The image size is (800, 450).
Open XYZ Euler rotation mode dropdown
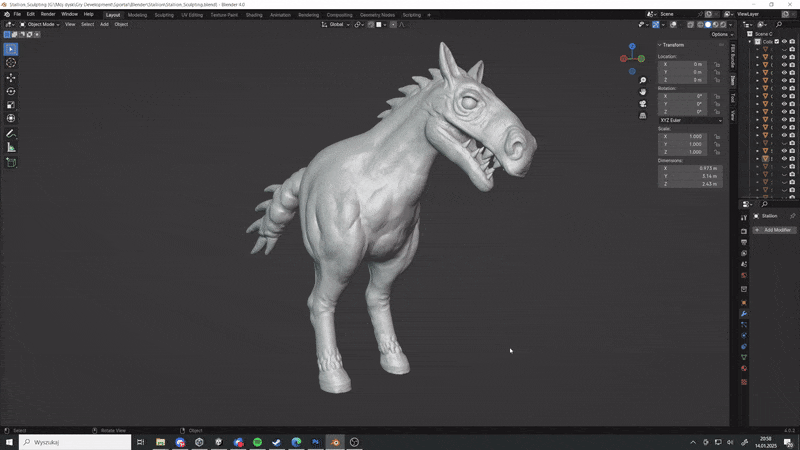690,120
